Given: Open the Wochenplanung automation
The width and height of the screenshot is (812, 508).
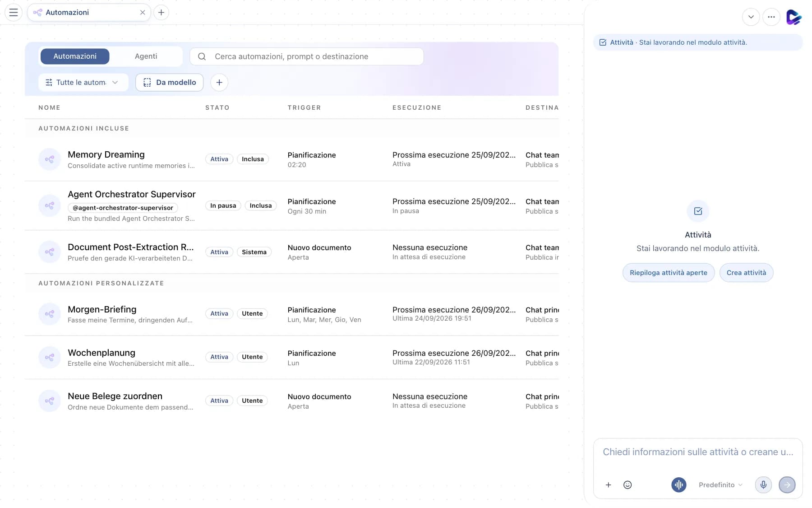Looking at the screenshot, I should [x=101, y=353].
